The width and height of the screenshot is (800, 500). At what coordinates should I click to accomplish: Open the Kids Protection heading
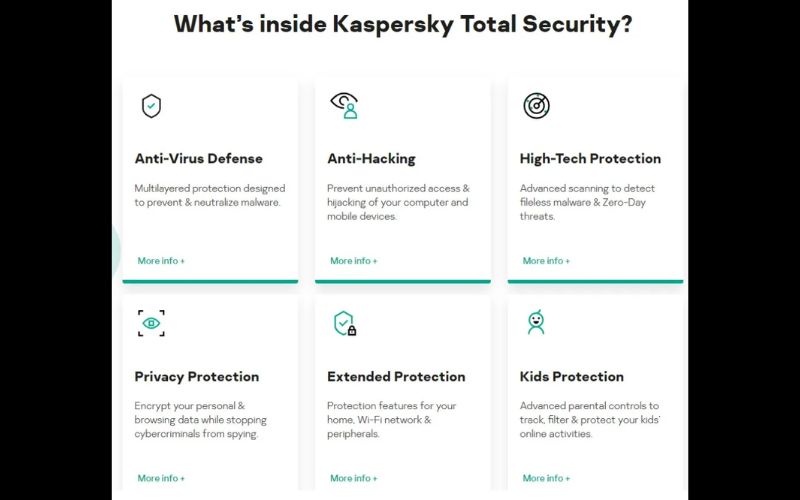572,377
